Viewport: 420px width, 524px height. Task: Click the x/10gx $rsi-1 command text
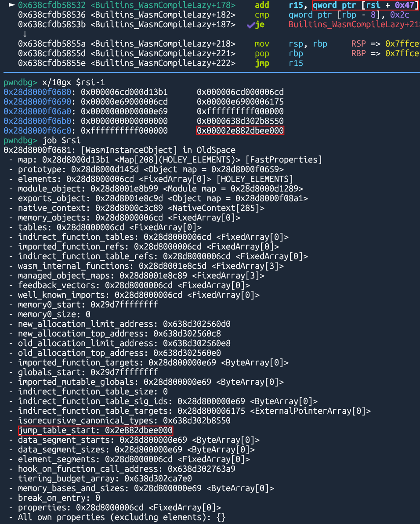click(73, 83)
